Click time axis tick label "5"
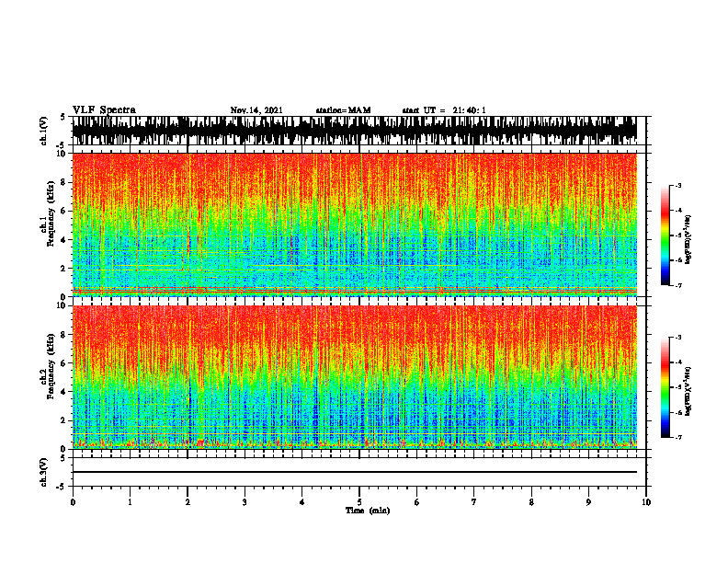728x563 pixels. [x=359, y=502]
